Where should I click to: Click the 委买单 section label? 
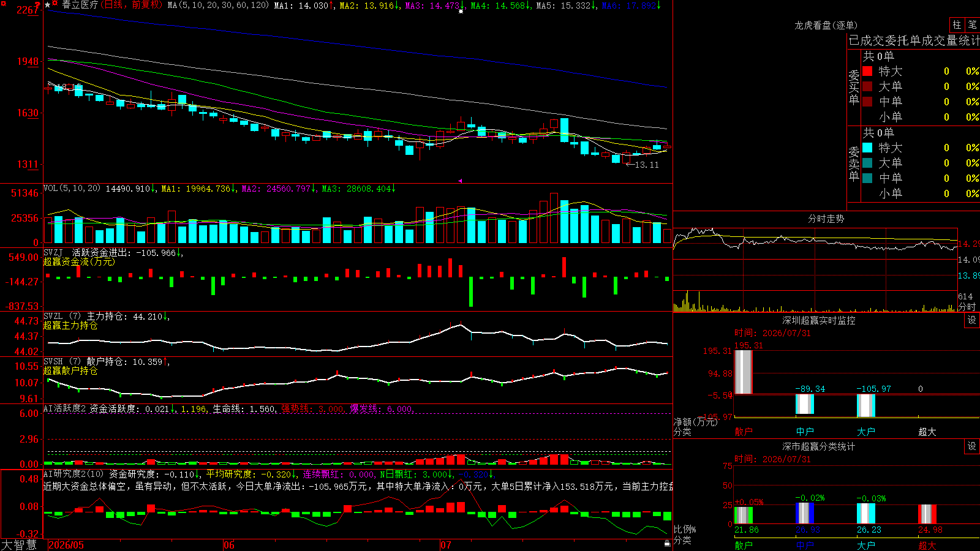854,87
